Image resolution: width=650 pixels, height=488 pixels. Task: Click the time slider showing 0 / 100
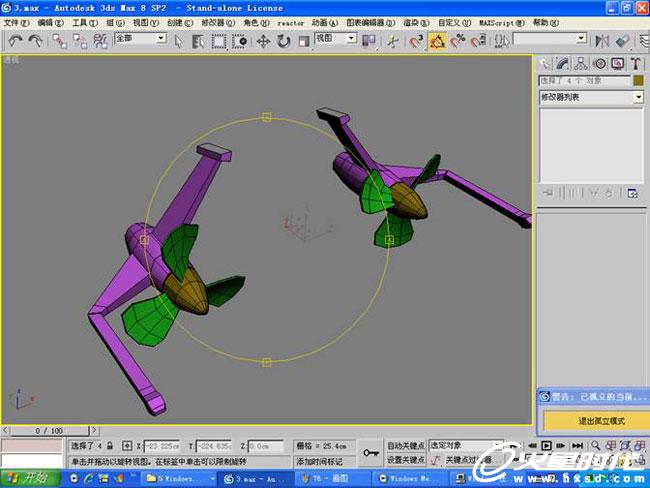click(x=49, y=430)
